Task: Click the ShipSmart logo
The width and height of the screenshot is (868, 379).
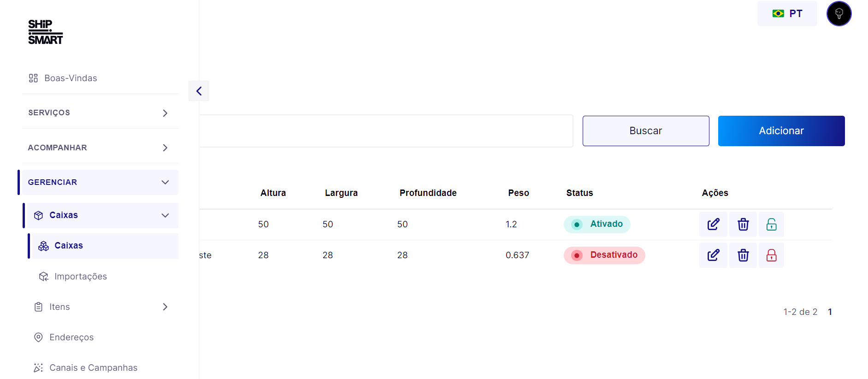Action: 45,32
